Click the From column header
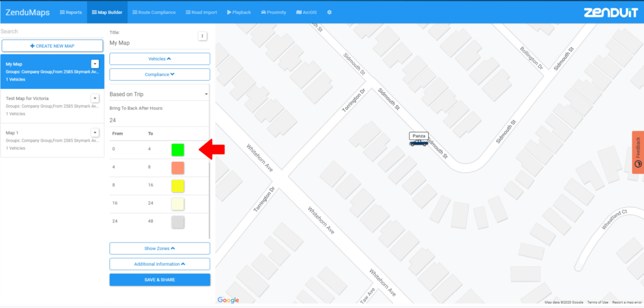Viewport: 644px width, 308px height. pyautogui.click(x=118, y=134)
